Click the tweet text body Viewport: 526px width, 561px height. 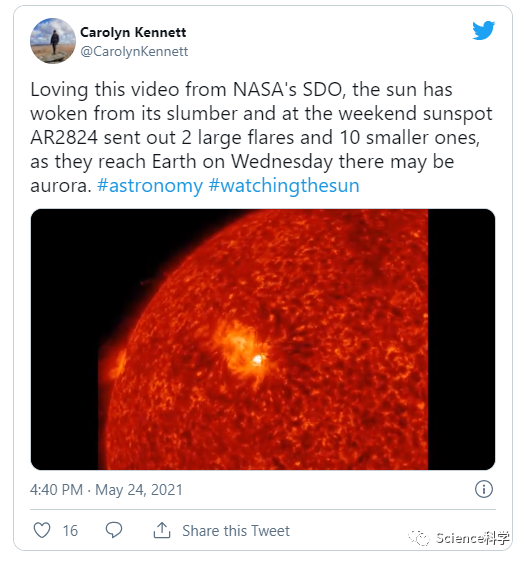(261, 137)
